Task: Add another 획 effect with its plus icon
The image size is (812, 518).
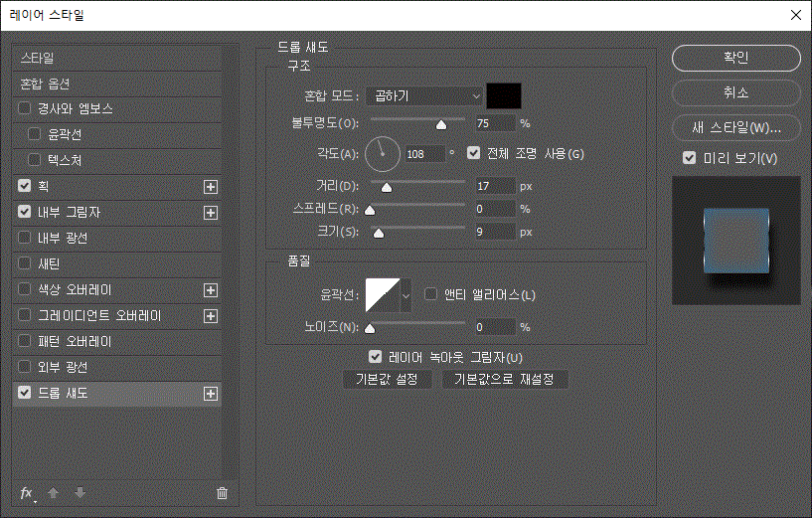Action: tap(211, 187)
